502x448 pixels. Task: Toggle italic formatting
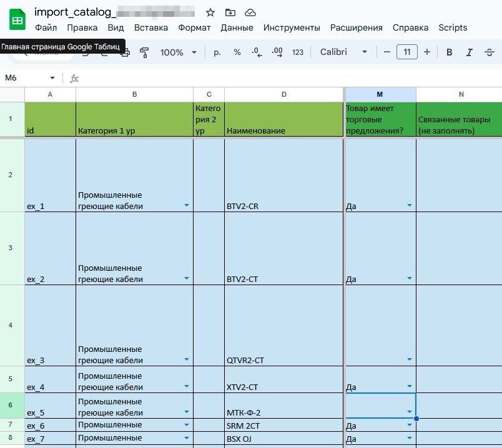click(x=469, y=52)
